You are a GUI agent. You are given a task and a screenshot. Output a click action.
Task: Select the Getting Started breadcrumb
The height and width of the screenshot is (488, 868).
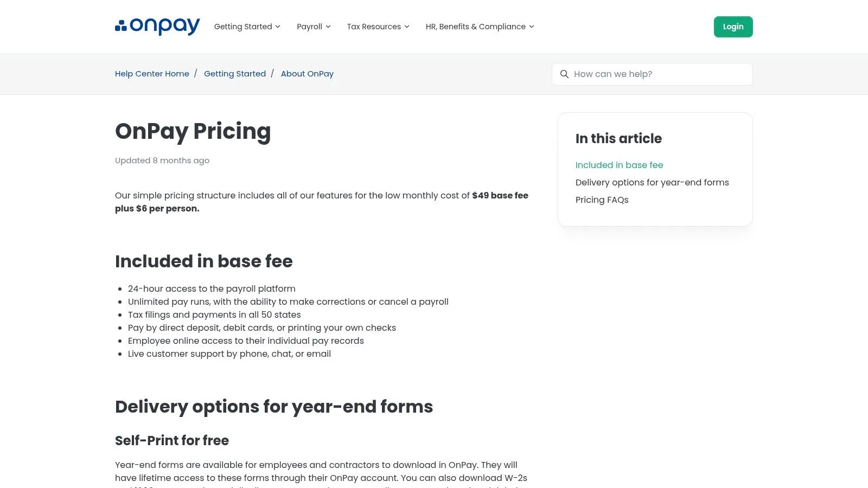coord(235,74)
